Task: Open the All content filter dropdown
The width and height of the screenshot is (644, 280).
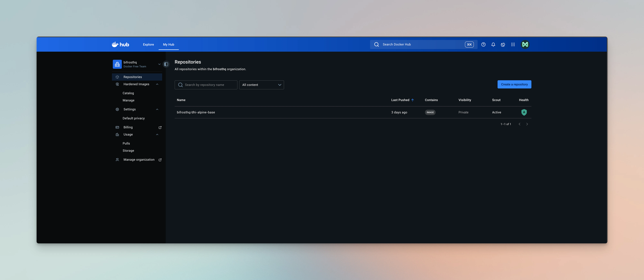Action: click(x=261, y=85)
